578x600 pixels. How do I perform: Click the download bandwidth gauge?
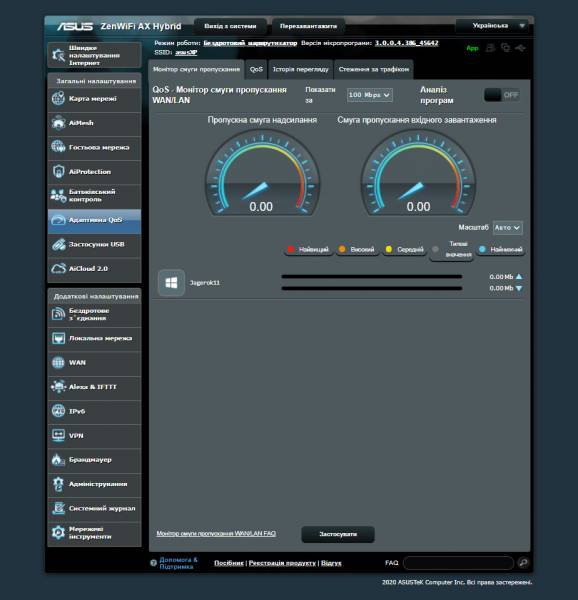(418, 173)
